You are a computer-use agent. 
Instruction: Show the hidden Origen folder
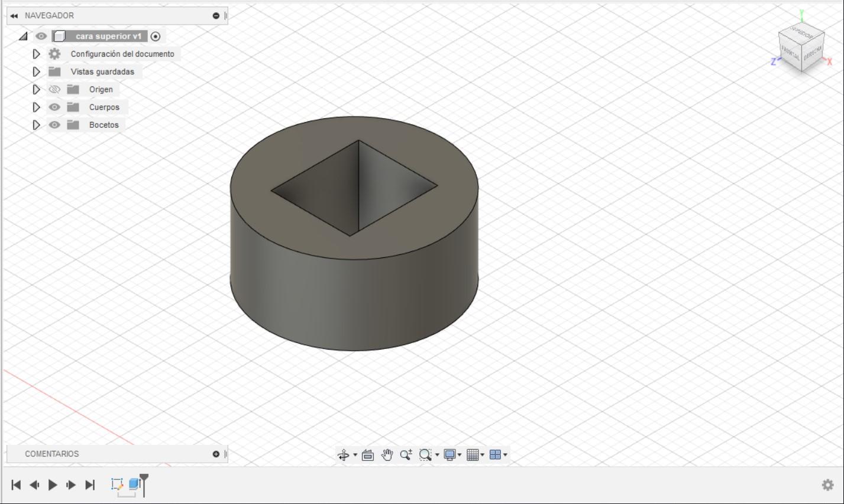54,90
